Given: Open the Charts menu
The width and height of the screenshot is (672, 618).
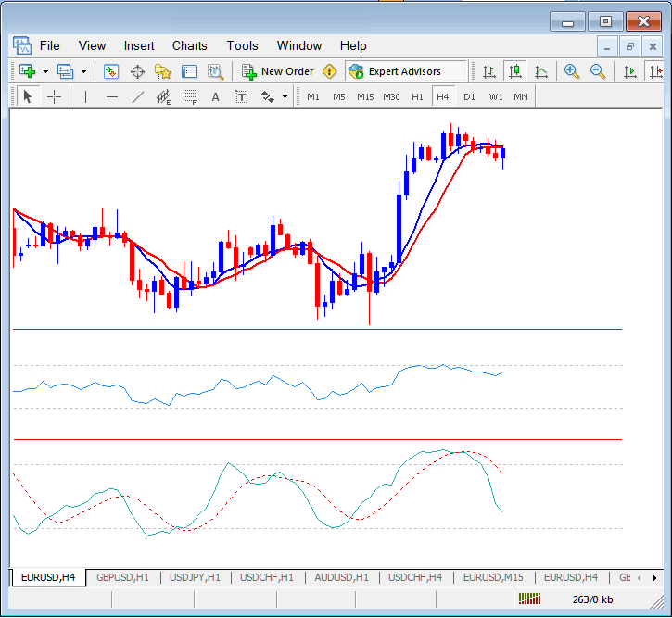Looking at the screenshot, I should [x=189, y=45].
